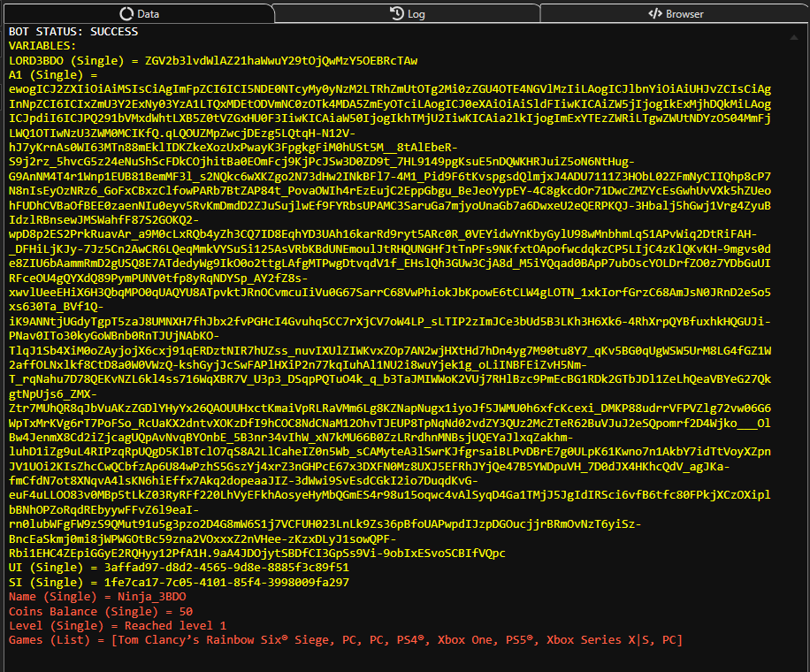Click the "Name (Single) = Ninja_3BDO" line
810x672 pixels.
[x=97, y=597]
